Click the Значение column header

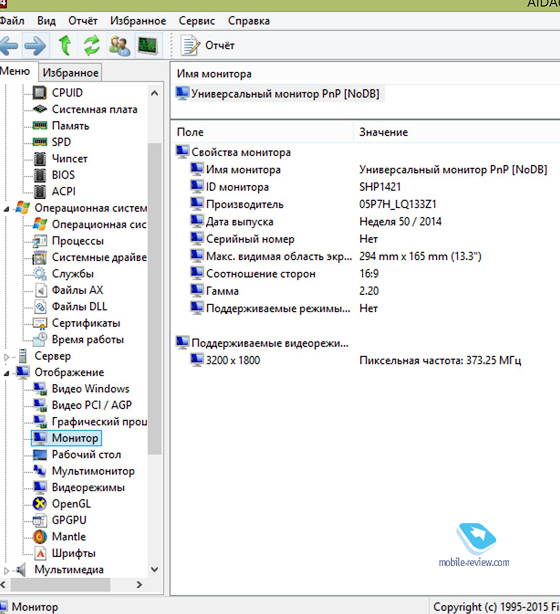(457, 132)
